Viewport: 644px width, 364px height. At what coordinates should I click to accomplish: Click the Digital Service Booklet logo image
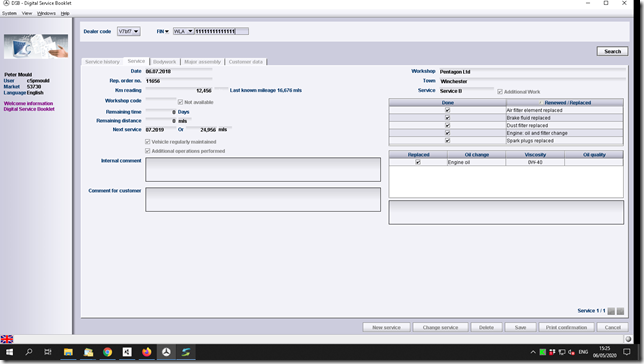click(x=36, y=46)
